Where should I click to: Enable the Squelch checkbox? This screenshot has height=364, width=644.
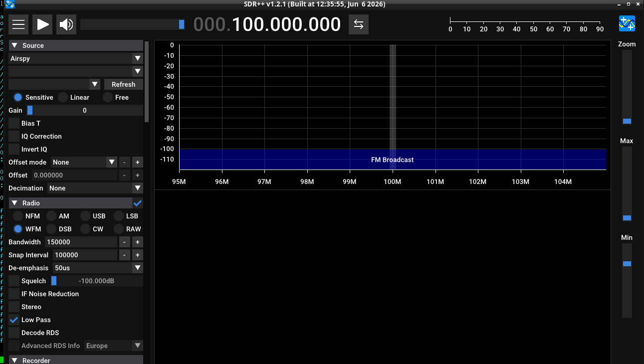tap(14, 281)
